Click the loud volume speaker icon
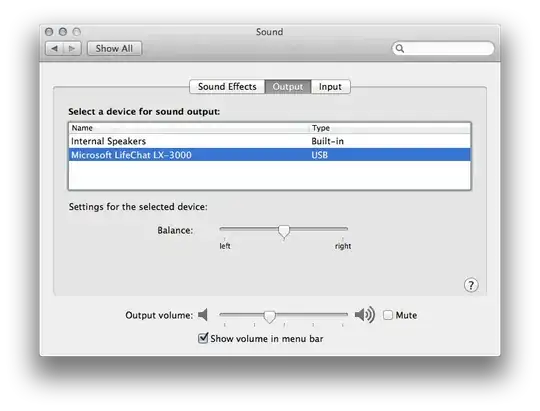This screenshot has width=540, height=411. 365,314
